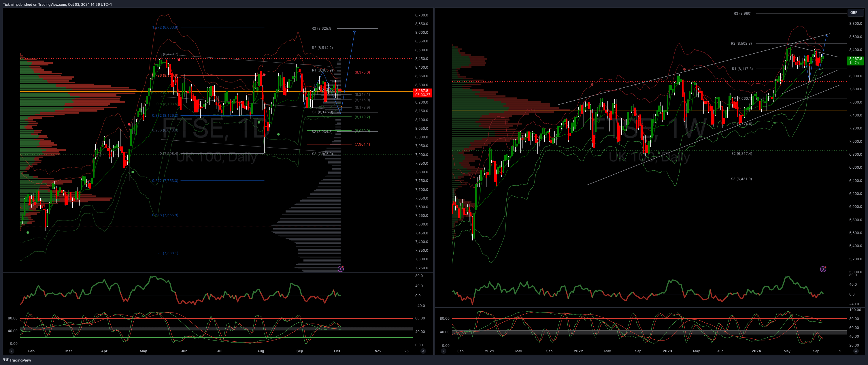
Task: Click the purple lightning icon on the daily chart
Action: 341,269
